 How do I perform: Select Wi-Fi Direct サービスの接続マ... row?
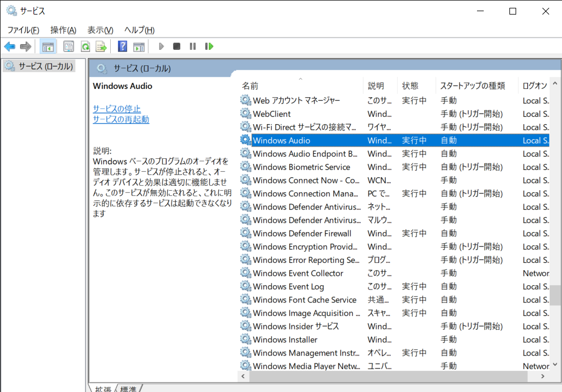pos(394,127)
